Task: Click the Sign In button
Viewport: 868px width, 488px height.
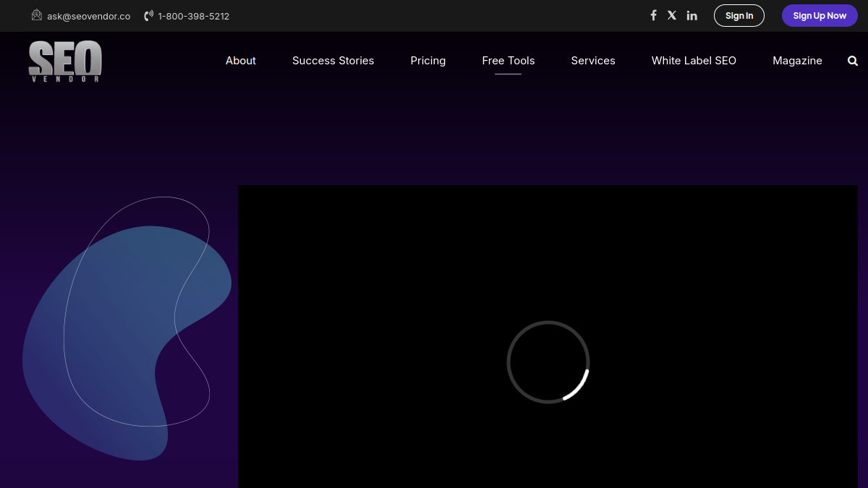Action: click(x=739, y=16)
